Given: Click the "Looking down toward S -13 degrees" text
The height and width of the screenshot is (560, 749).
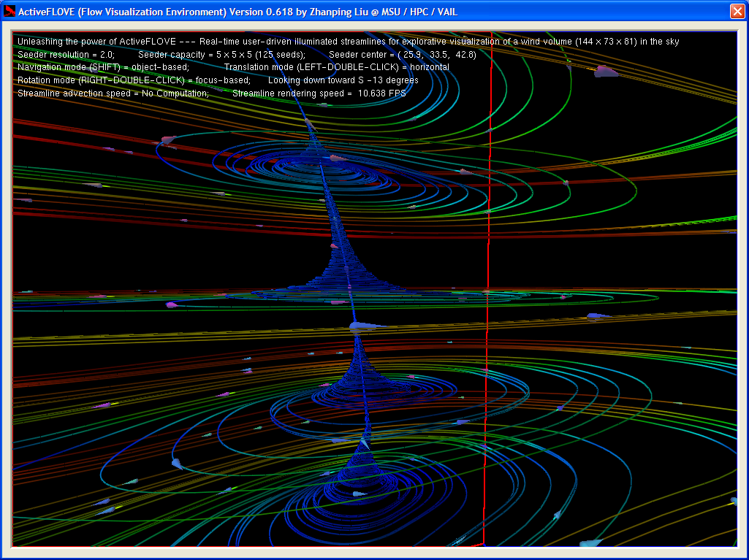Looking at the screenshot, I should click(x=343, y=80).
